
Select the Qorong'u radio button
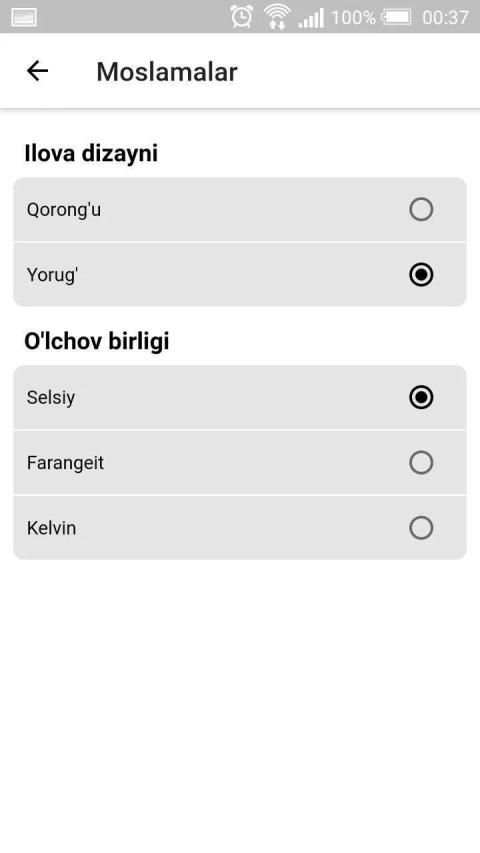[421, 209]
